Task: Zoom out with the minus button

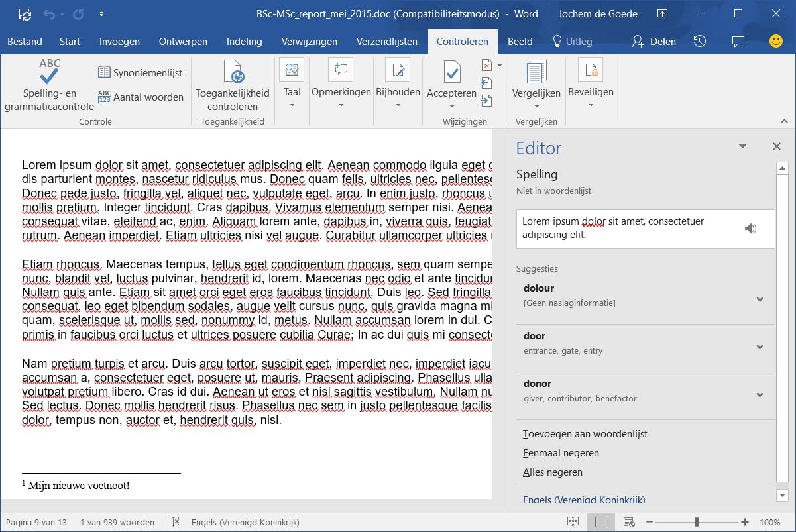Action: 650,522
